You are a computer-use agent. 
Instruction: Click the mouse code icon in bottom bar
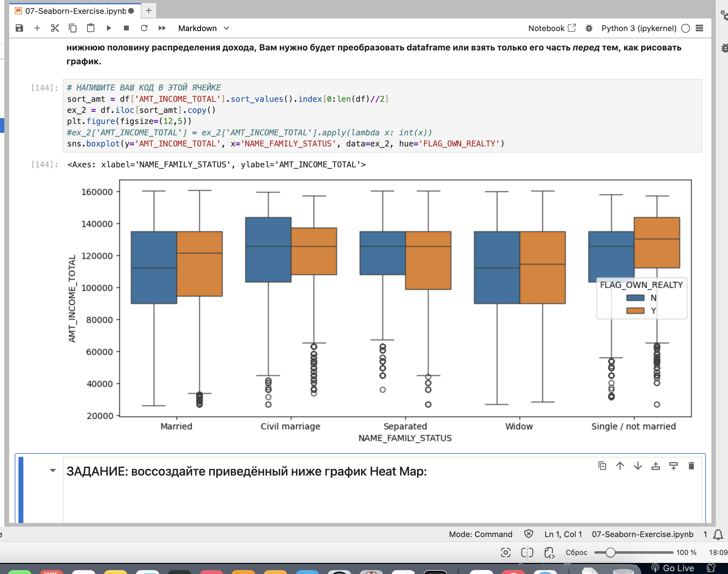[549, 552]
